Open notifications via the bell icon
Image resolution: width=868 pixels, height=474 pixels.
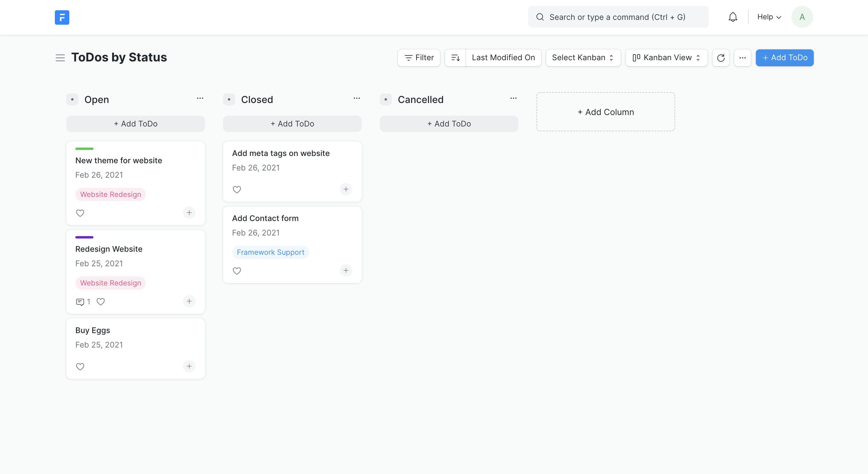(x=733, y=17)
